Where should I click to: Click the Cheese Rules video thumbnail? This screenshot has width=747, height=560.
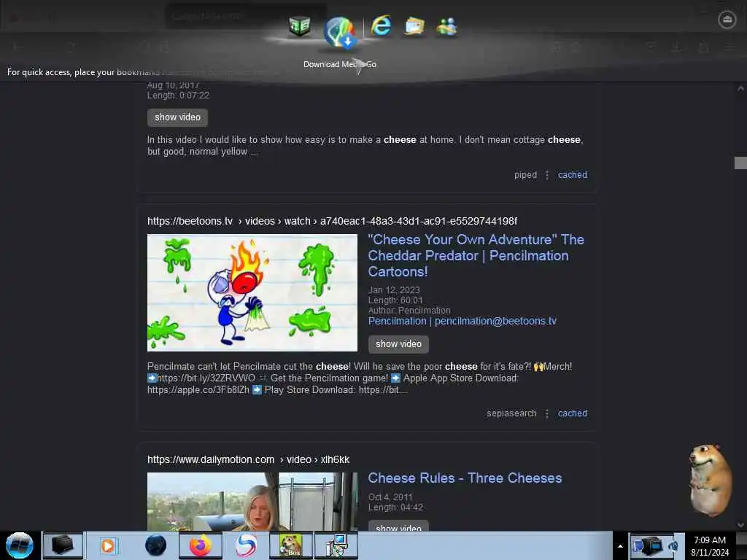pyautogui.click(x=252, y=502)
